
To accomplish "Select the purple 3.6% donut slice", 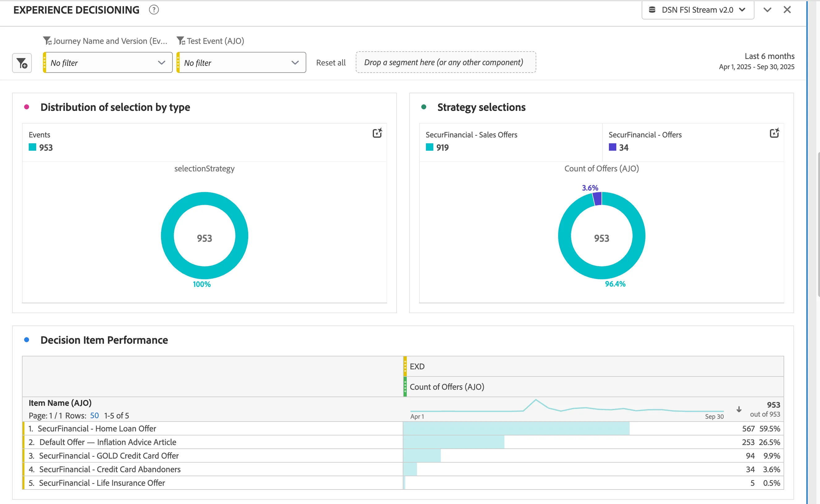I will click(x=597, y=199).
